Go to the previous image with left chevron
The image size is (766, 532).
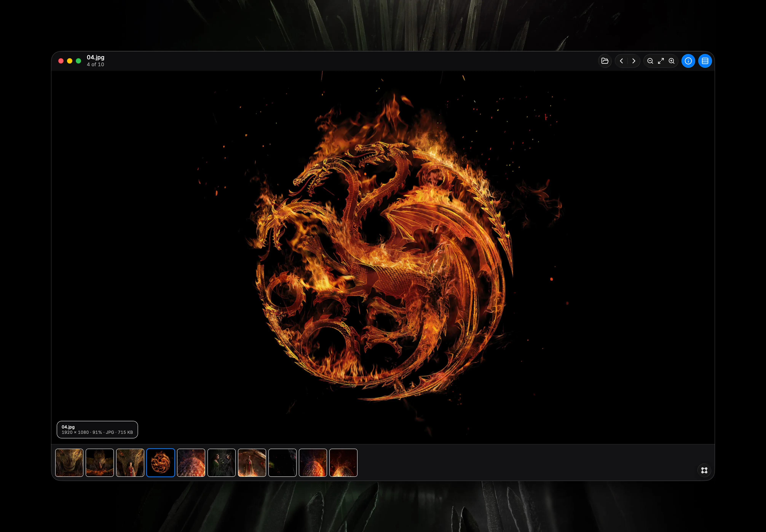(x=621, y=61)
